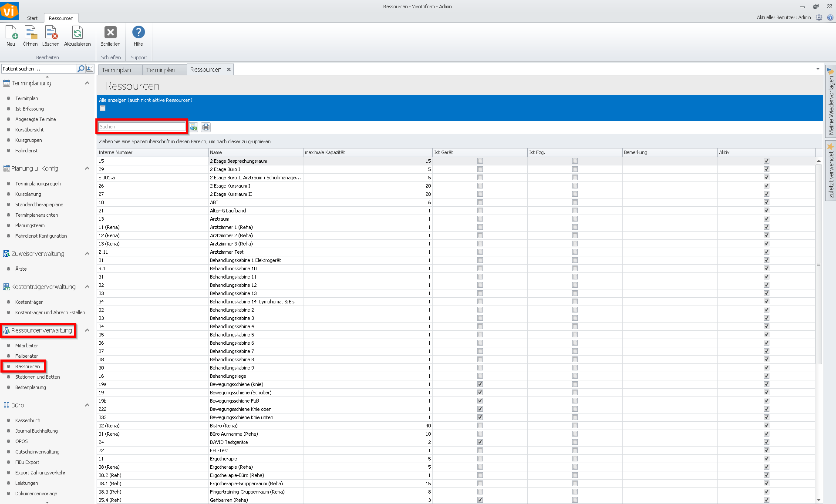Image resolution: width=836 pixels, height=504 pixels.
Task: Toggle Ist Gerät for Bewegungsschiene (Knie)
Action: [x=480, y=384]
